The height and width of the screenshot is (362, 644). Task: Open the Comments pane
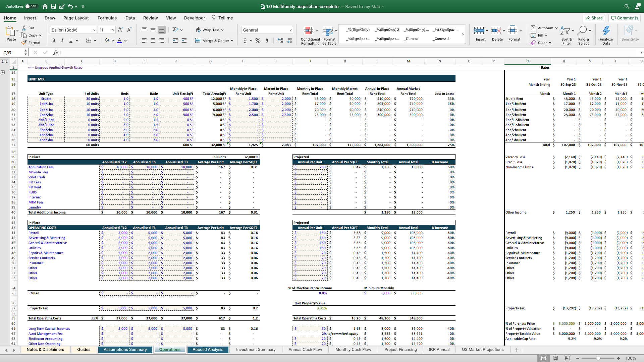coord(624,18)
